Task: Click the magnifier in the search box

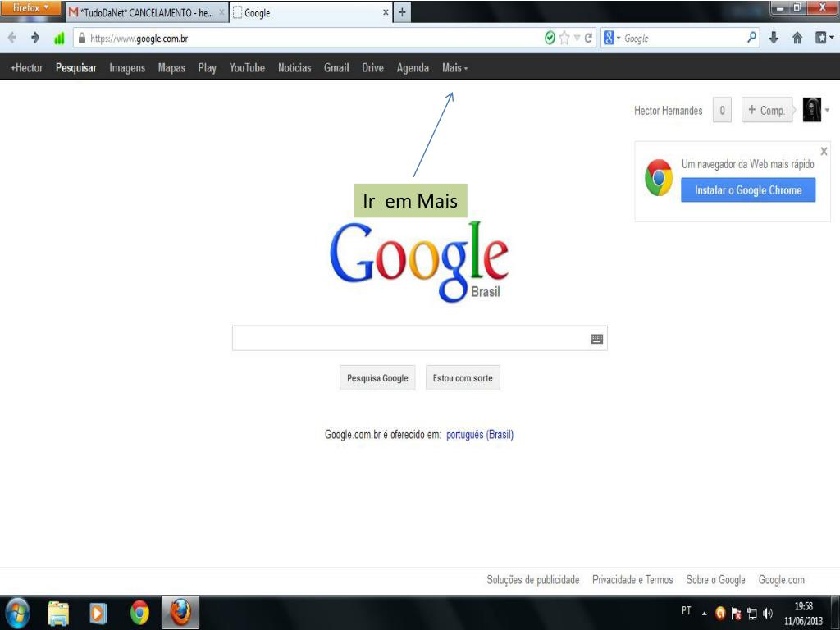Action: [x=751, y=38]
